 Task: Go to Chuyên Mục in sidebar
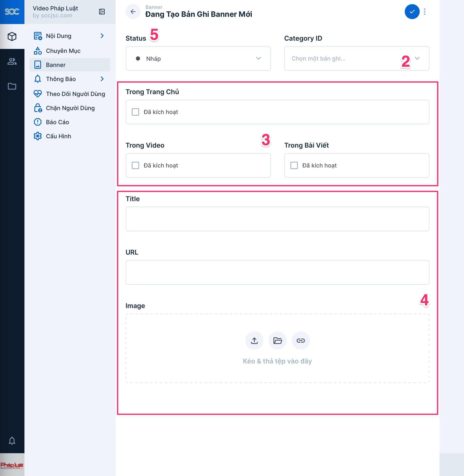(63, 51)
